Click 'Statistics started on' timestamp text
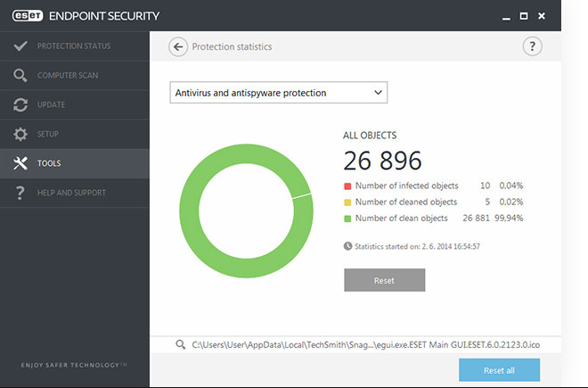This screenshot has height=388, width=588. pyautogui.click(x=417, y=246)
